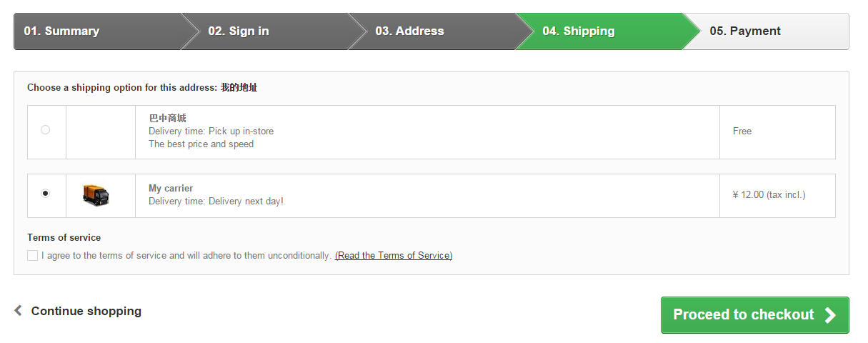Jump to the 05. Payment step

click(745, 31)
